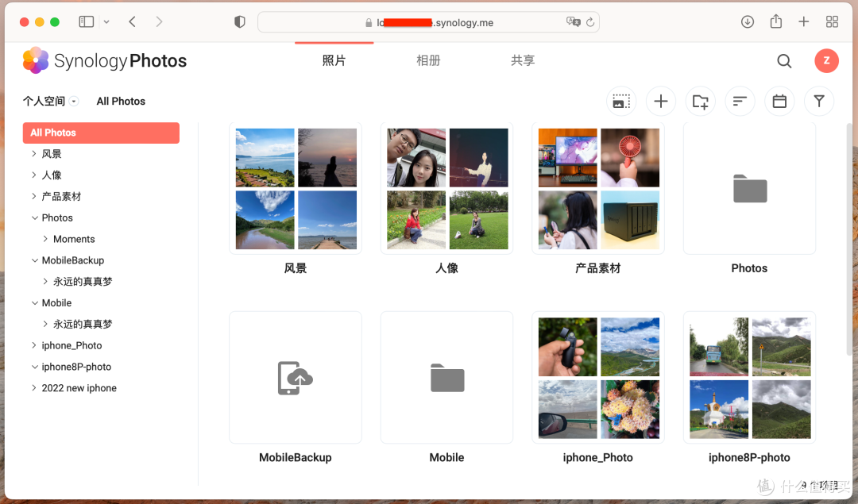Toggle the Safari sidebar button

[87, 22]
